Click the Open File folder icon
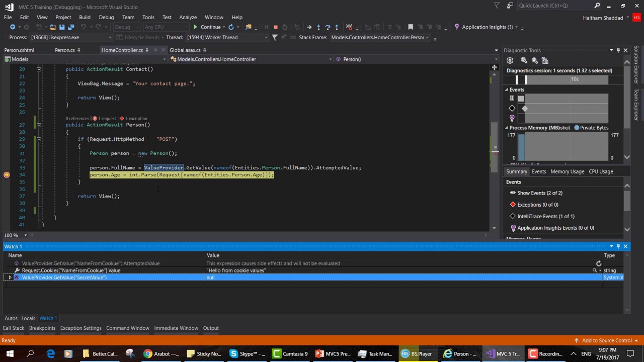This screenshot has height=362, width=644. pyautogui.click(x=52, y=27)
